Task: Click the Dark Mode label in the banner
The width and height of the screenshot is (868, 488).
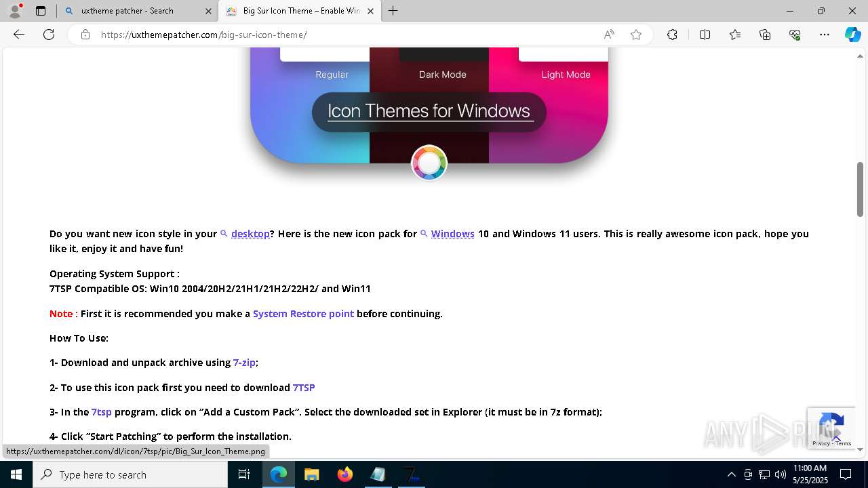Action: pos(442,75)
